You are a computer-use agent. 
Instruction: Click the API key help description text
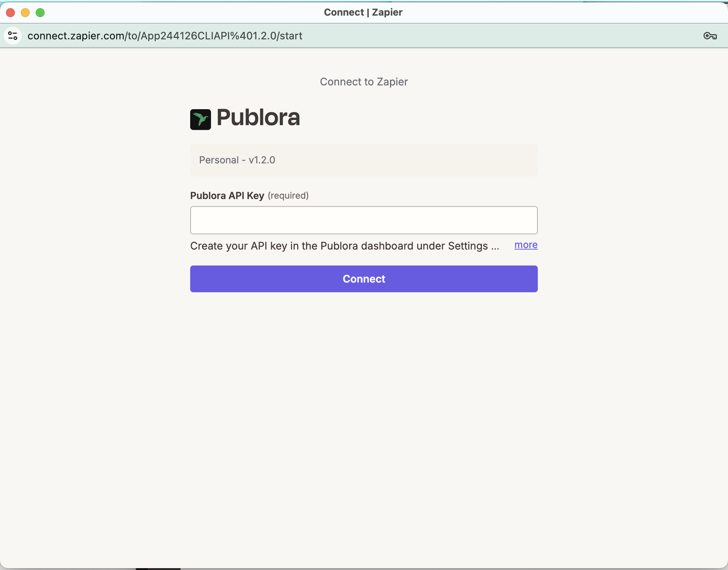coord(344,246)
